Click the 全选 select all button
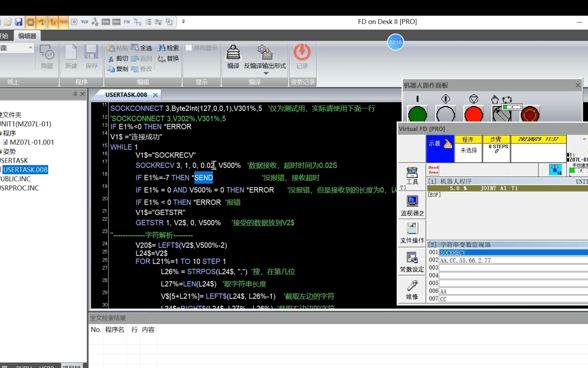 tap(142, 48)
